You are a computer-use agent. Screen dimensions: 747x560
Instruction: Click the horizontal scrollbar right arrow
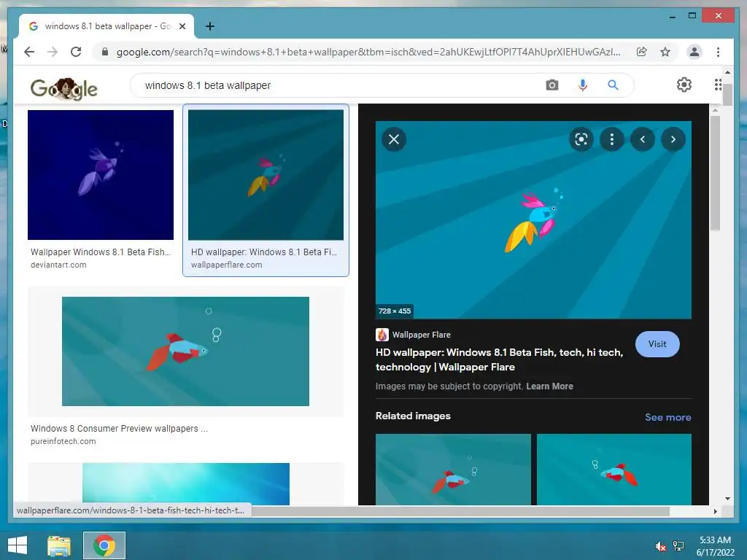pyautogui.click(x=715, y=511)
